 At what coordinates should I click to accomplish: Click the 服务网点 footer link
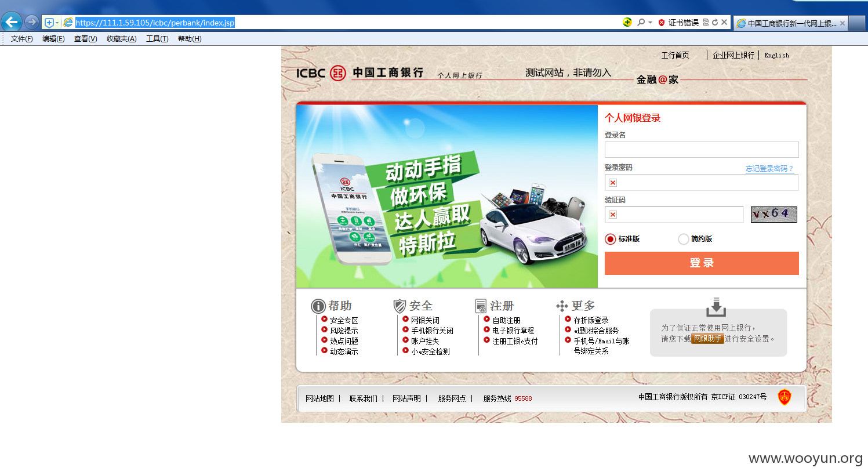[452, 398]
